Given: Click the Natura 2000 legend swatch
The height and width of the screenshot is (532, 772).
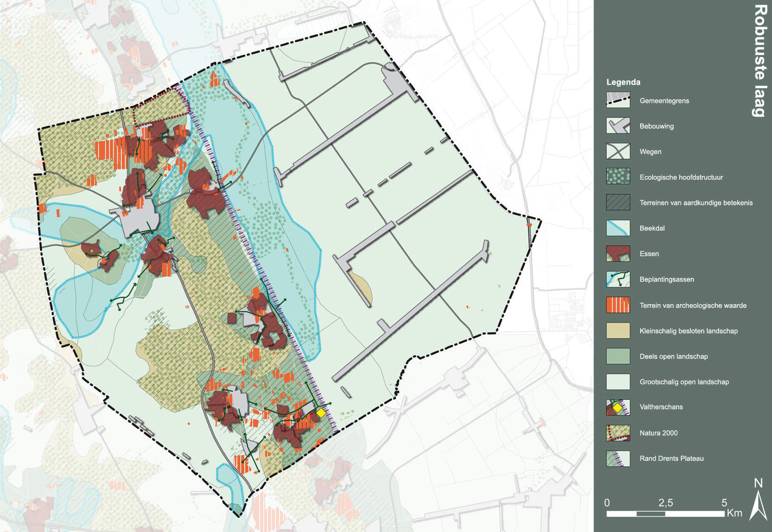Looking at the screenshot, I should [618, 433].
